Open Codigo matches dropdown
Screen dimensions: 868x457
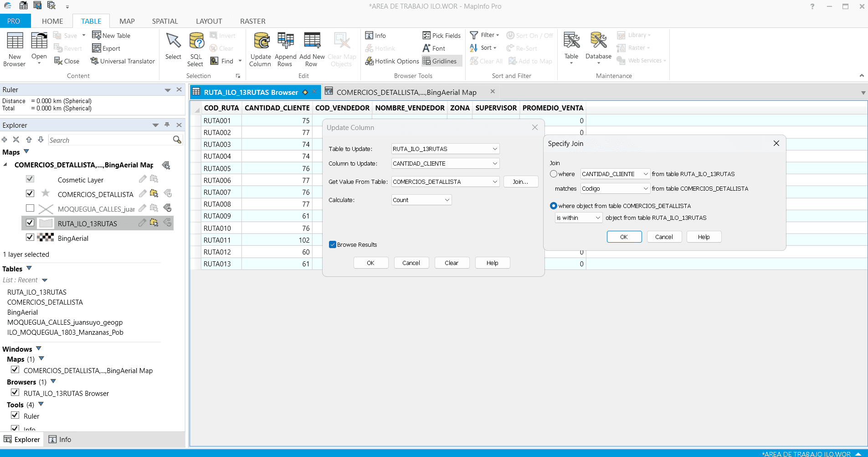[x=615, y=188]
